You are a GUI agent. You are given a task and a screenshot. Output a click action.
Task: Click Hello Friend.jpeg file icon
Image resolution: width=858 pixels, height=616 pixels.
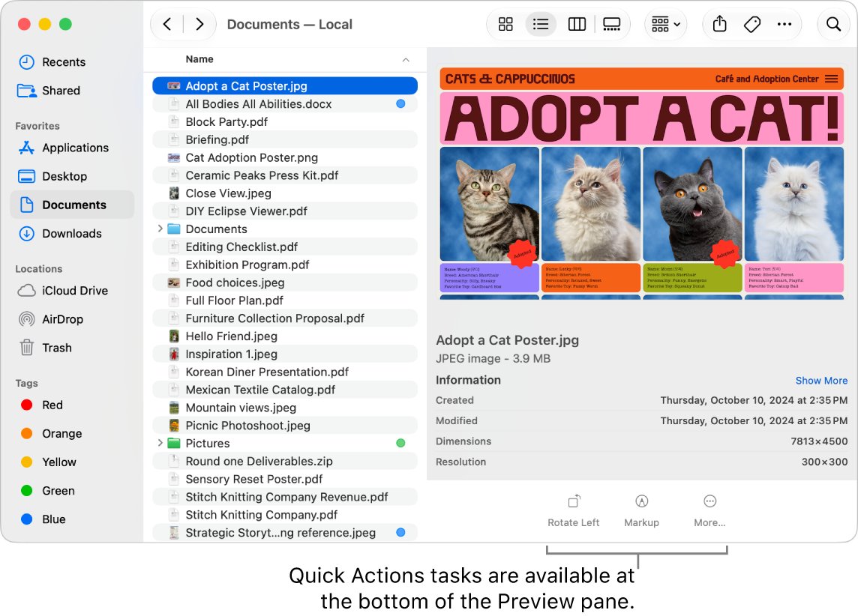pos(173,336)
